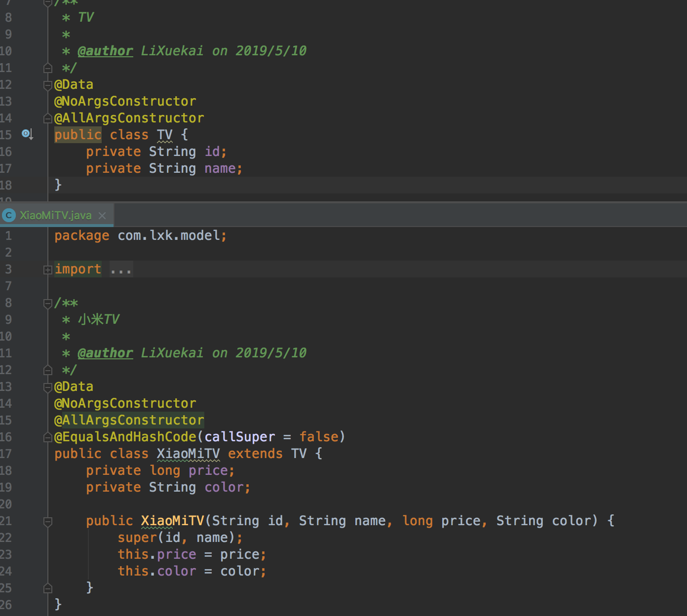Click the subclass gutter icon beside class TV
The image size is (687, 616).
pyautogui.click(x=28, y=134)
